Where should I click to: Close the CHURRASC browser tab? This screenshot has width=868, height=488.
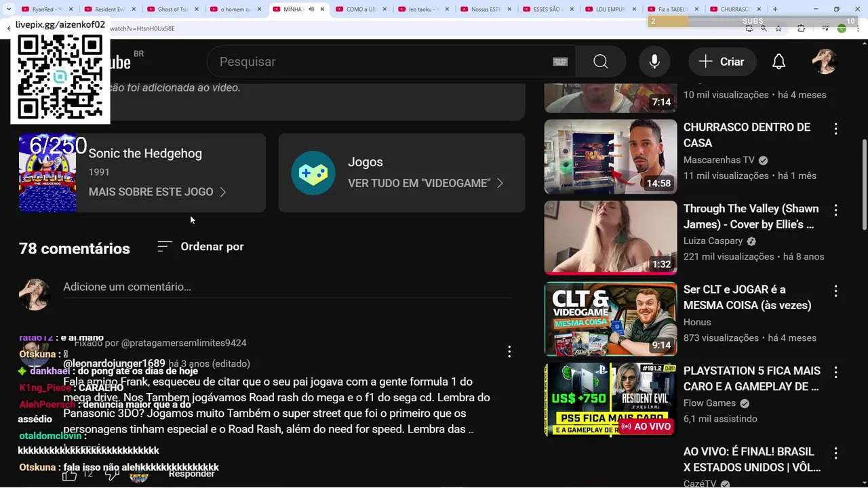point(759,9)
